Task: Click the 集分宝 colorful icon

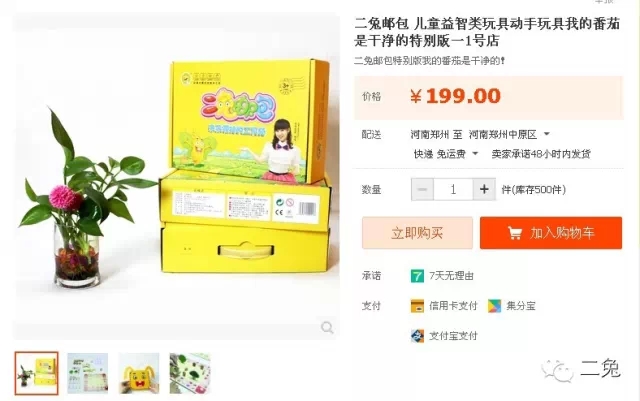Action: tap(494, 306)
